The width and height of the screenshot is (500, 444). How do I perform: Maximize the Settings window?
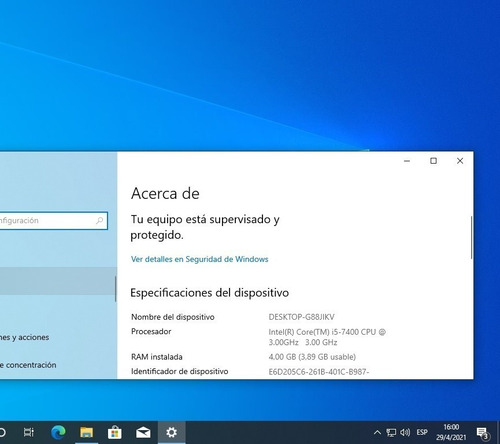[x=433, y=161]
